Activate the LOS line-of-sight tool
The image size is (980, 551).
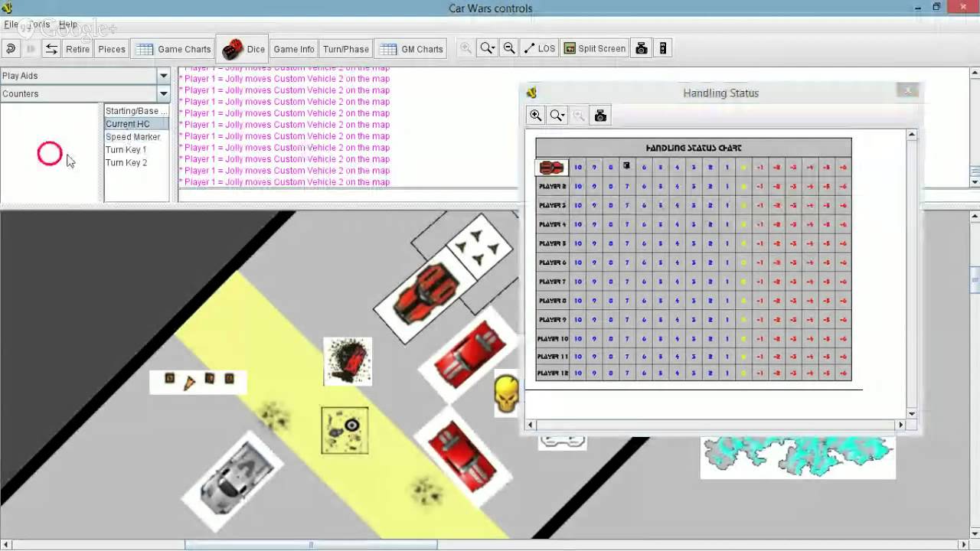539,48
